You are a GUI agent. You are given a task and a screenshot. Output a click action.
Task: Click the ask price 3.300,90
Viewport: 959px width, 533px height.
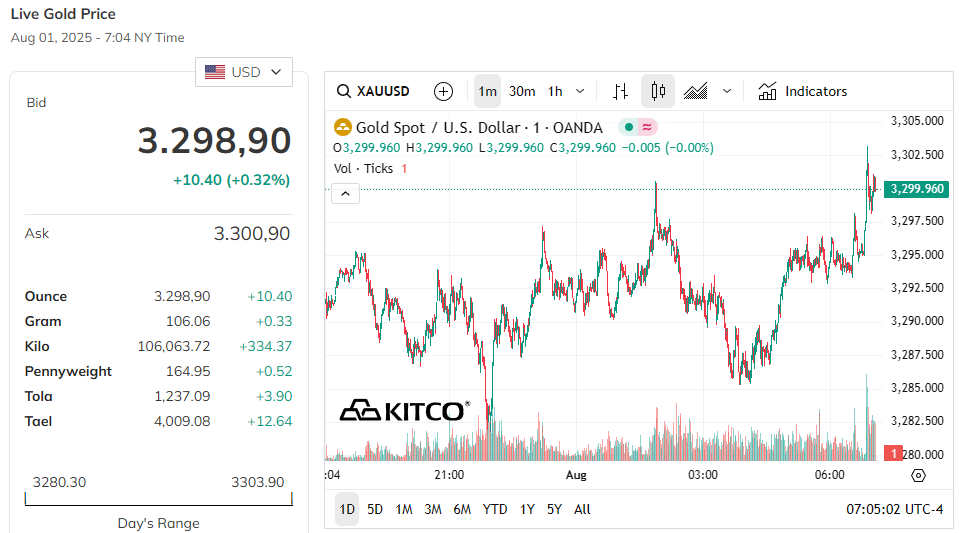tap(251, 233)
